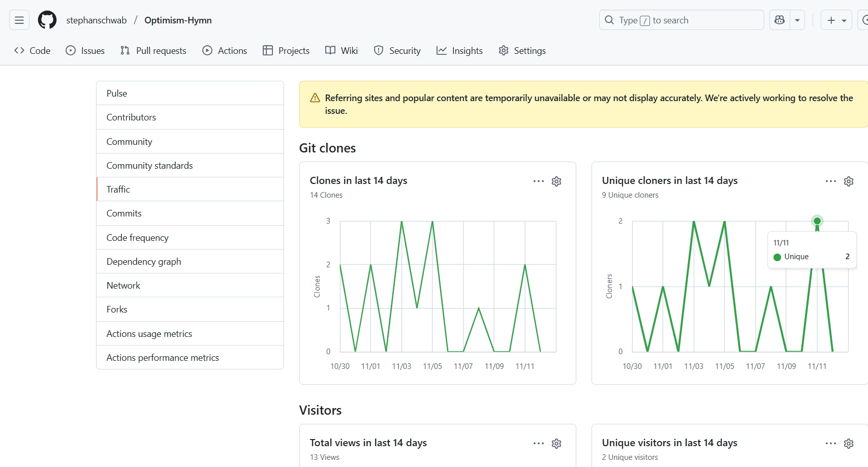Viewport: 868px width, 467px height.
Task: Expand the Copilot dropdown arrow
Action: coord(797,20)
